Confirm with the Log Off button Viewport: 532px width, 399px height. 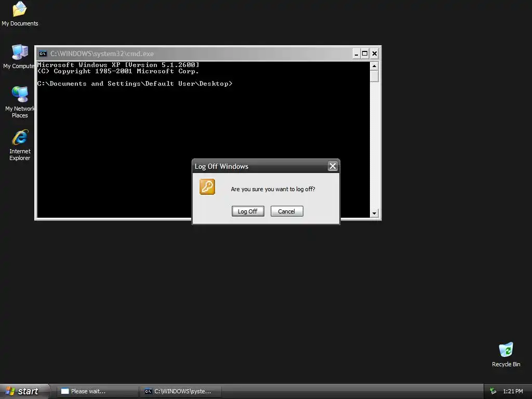[248, 211]
